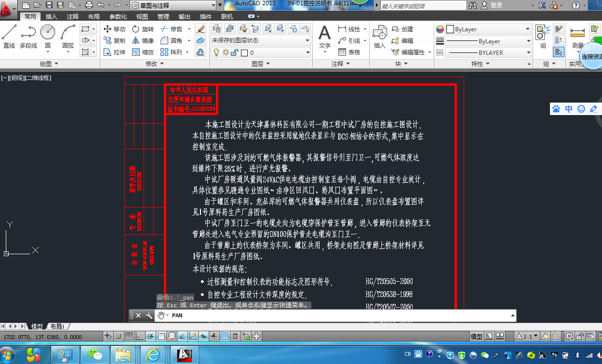Switch to the 插入 ribbon tab
Image resolution: width=602 pixels, height=364 pixels.
click(52, 16)
